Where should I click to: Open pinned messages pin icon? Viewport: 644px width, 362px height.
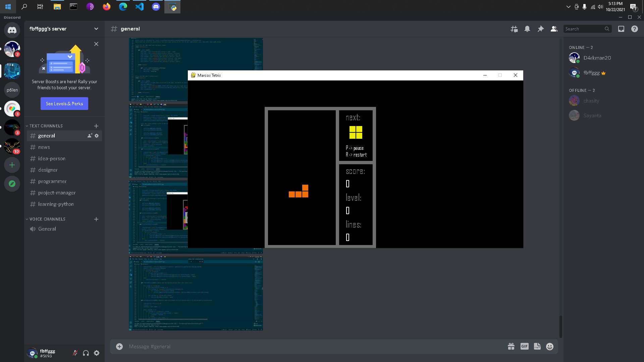pyautogui.click(x=541, y=29)
